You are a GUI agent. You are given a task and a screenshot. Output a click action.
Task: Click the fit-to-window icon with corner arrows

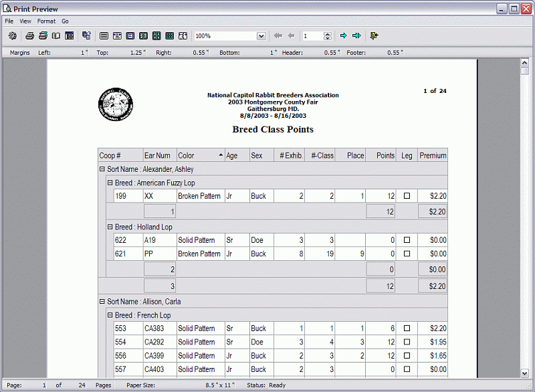click(183, 36)
